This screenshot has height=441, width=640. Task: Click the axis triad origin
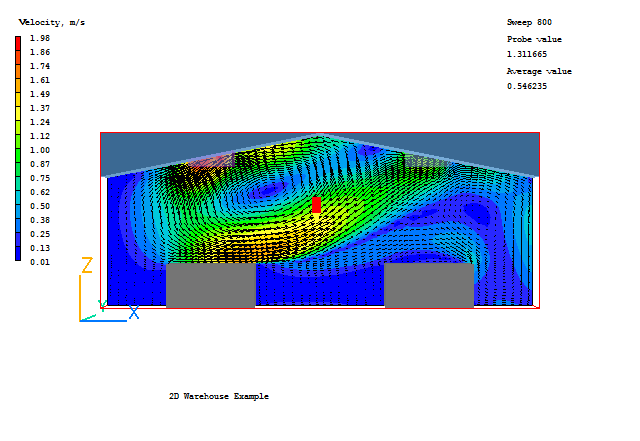pyautogui.click(x=81, y=320)
